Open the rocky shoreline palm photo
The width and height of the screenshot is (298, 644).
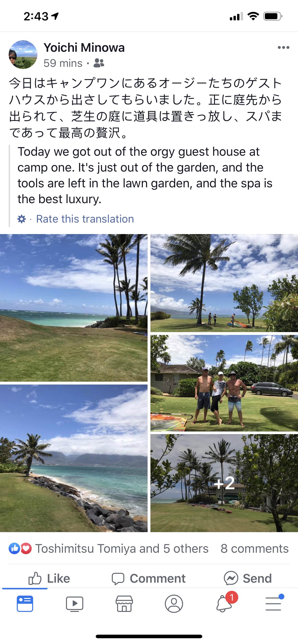point(74,458)
